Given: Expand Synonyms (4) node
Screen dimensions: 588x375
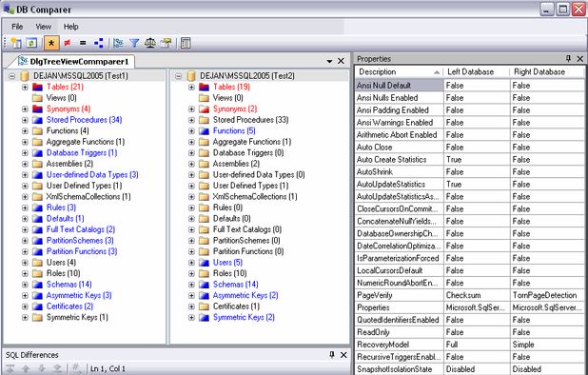Looking at the screenshot, I should (25, 109).
